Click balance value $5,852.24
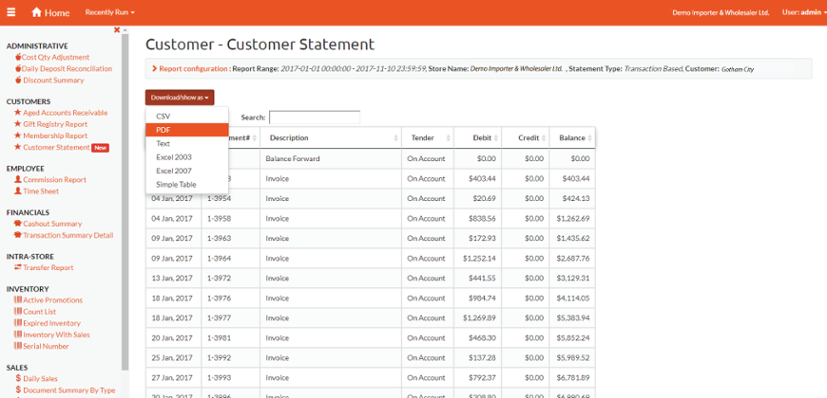The width and height of the screenshot is (827, 398). [x=572, y=338]
